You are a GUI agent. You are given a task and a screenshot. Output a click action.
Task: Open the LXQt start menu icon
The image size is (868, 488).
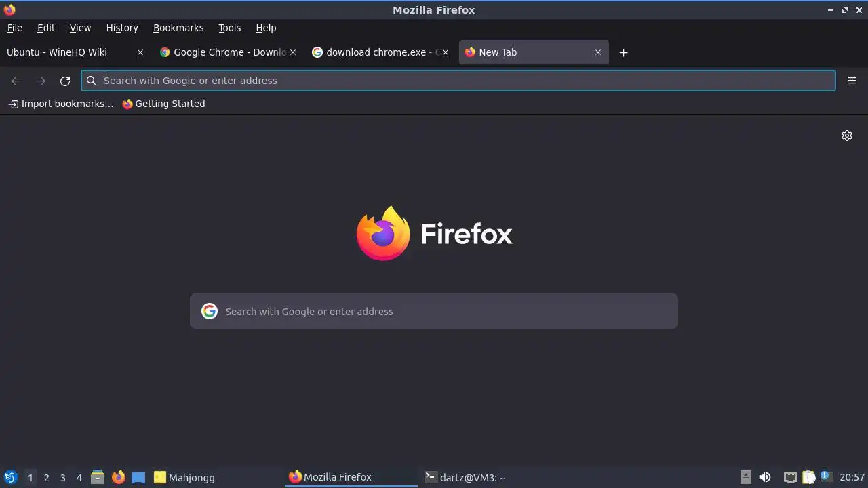10,477
